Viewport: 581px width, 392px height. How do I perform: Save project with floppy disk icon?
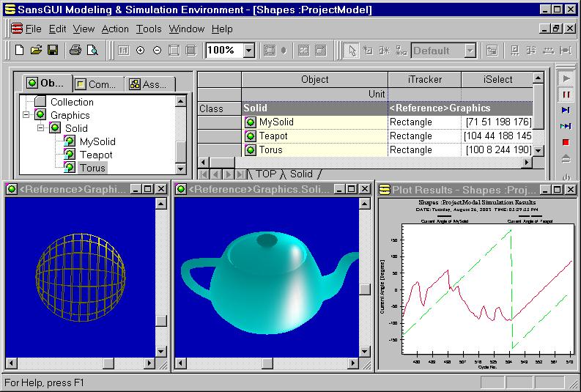pos(53,50)
